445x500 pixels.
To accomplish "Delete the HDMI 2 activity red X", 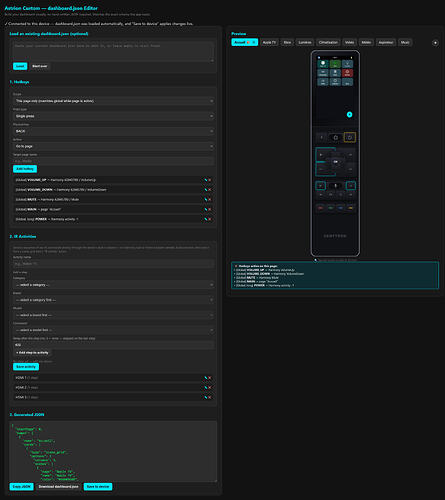I will [210, 387].
